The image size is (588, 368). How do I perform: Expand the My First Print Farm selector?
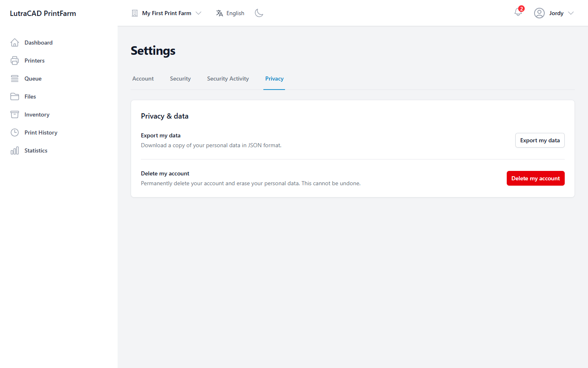click(x=167, y=13)
